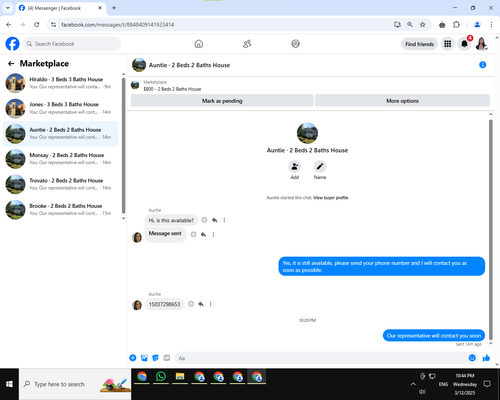Open the notifications bell

tap(464, 44)
